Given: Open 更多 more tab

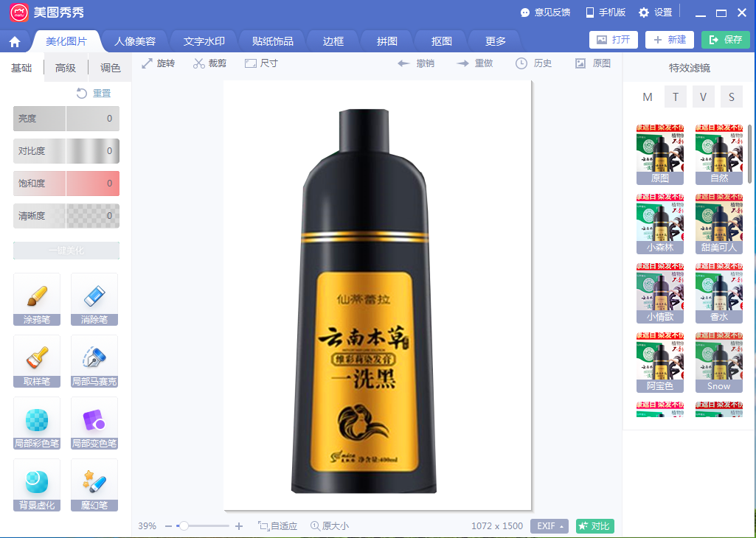Looking at the screenshot, I should (496, 41).
